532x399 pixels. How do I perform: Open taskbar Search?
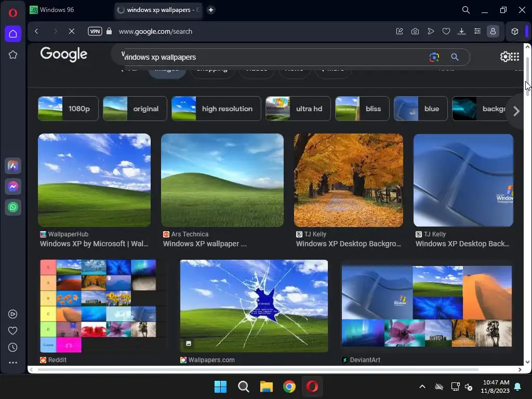point(243,387)
